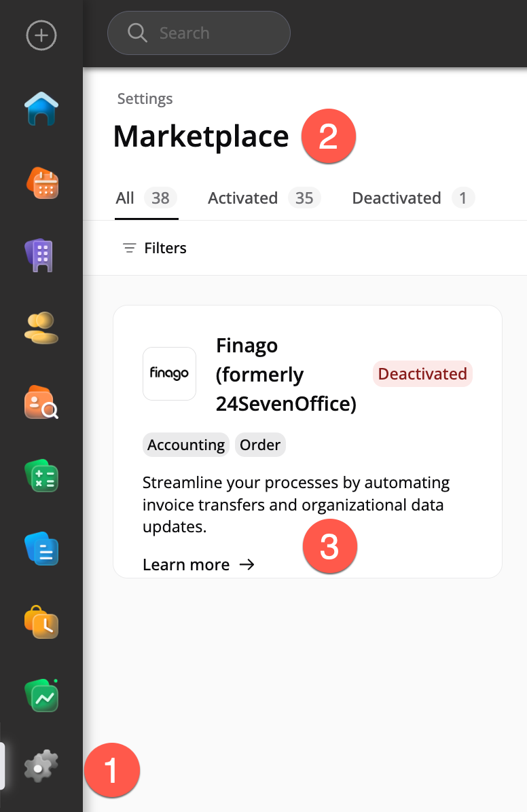Viewport: 527px width, 812px height.
Task: Open the blue documents icon
Action: click(x=41, y=549)
